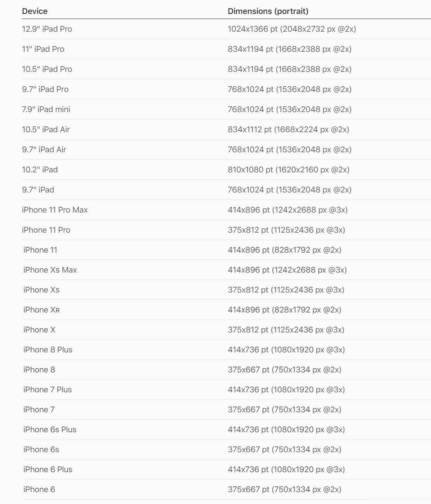431x504 pixels.
Task: Click the dimensions for iPhone 6s
Action: pyautogui.click(x=284, y=450)
